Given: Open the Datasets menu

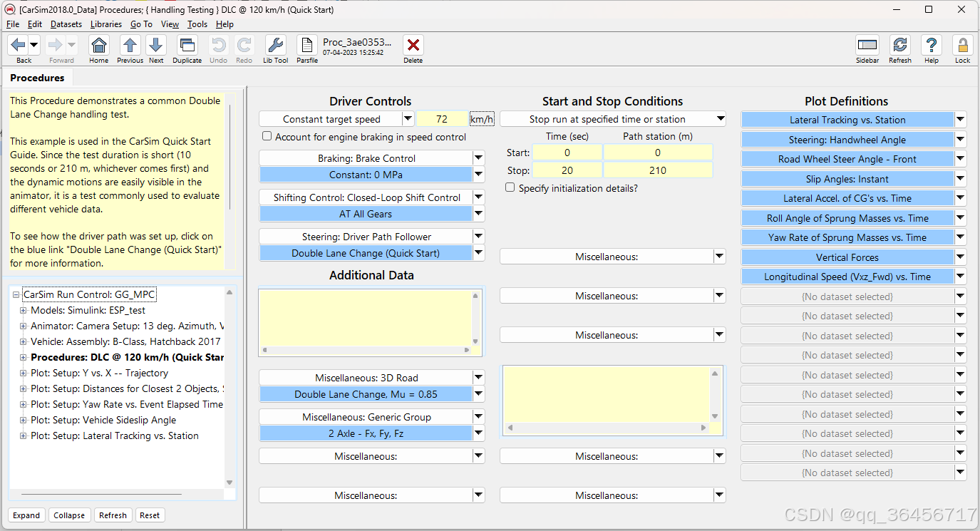Looking at the screenshot, I should coord(66,24).
